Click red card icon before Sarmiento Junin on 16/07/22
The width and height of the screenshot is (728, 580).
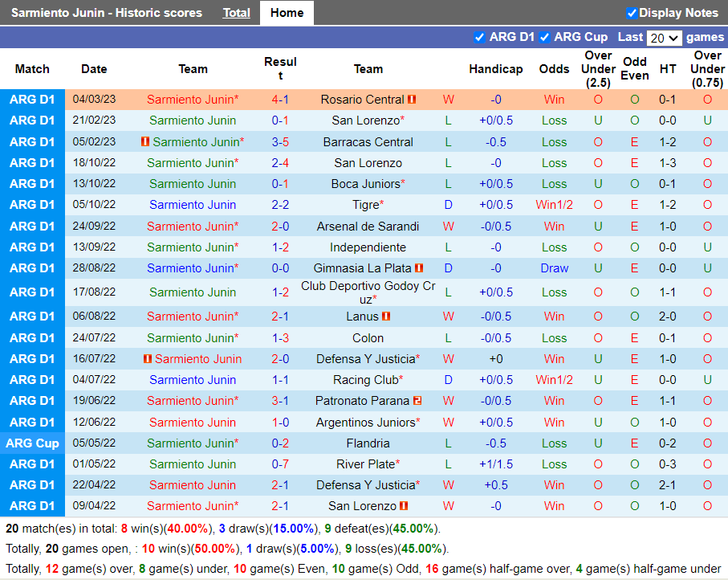148,359
